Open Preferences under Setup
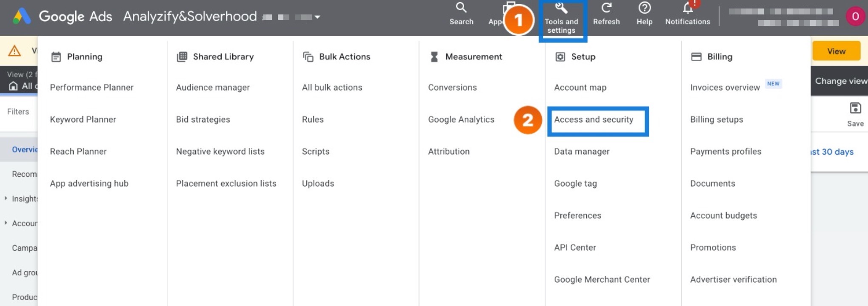This screenshot has width=868, height=306. [577, 215]
